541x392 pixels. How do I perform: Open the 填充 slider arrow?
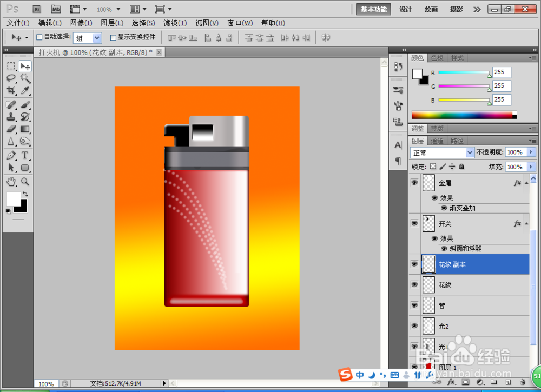[531, 167]
